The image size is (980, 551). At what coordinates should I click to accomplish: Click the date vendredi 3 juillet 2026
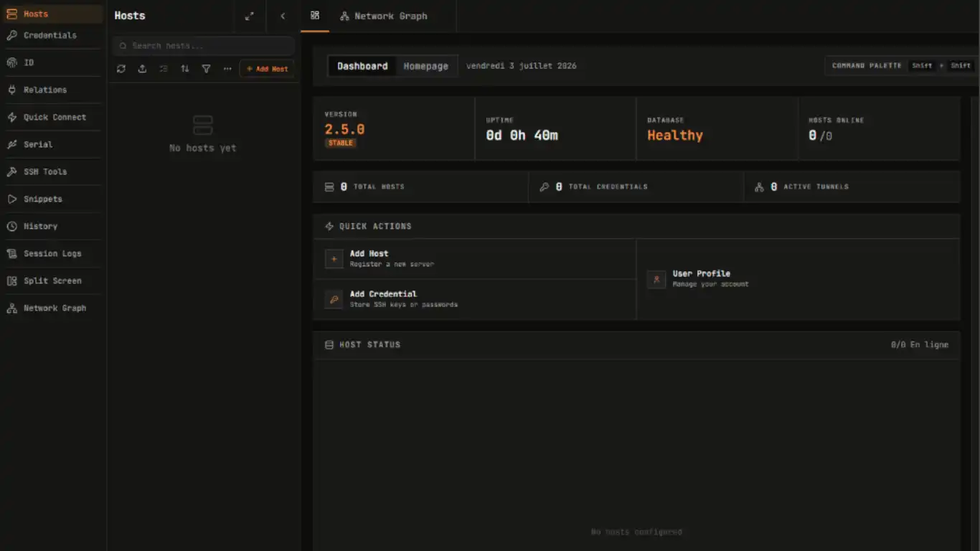click(x=521, y=66)
